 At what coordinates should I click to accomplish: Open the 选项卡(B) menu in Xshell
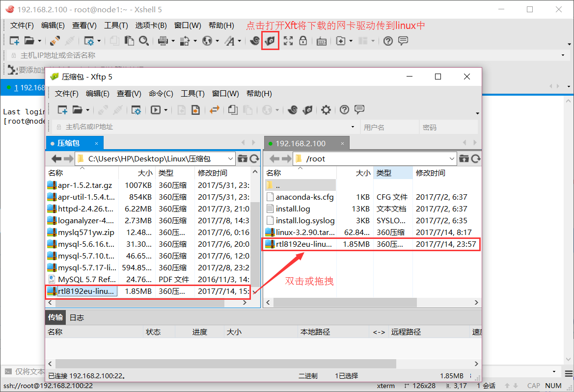coord(151,25)
